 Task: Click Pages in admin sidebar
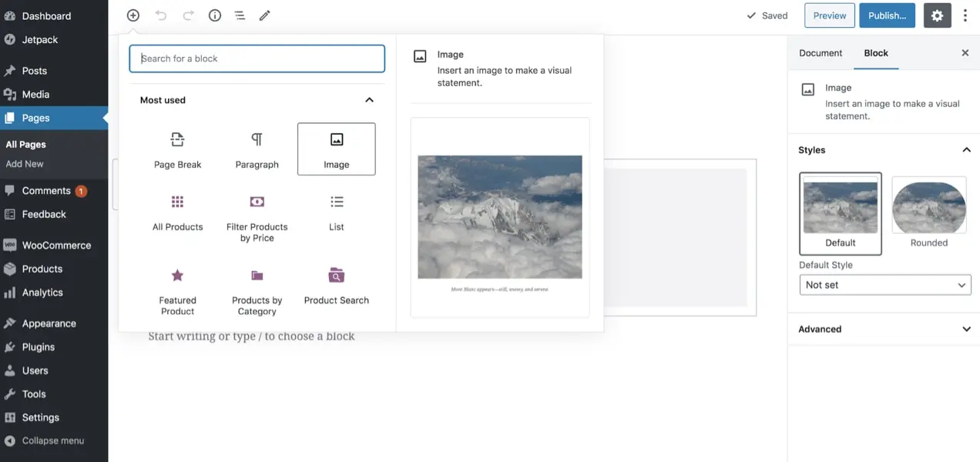coord(54,118)
